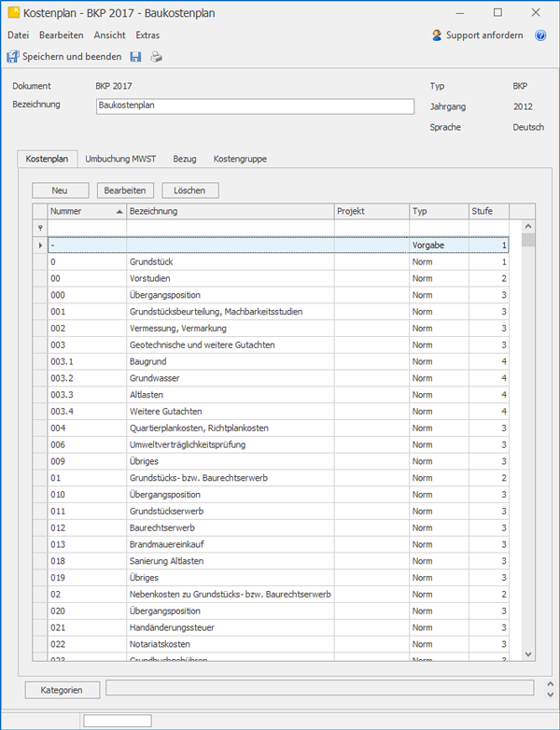Open the Datei menu

point(18,35)
